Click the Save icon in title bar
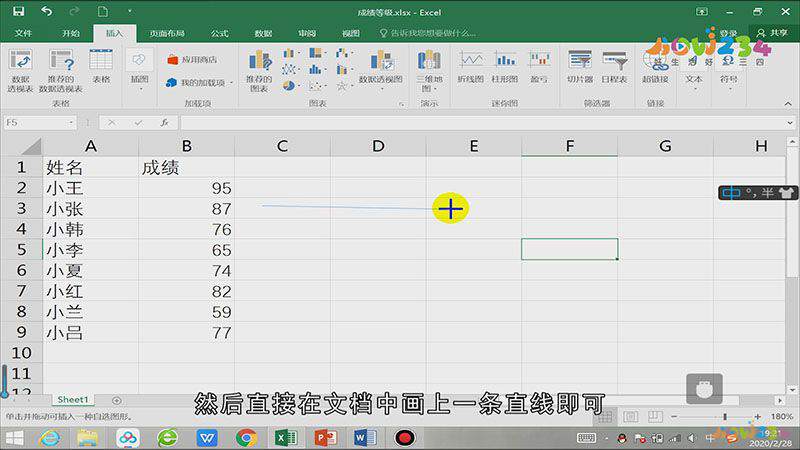 tap(19, 11)
